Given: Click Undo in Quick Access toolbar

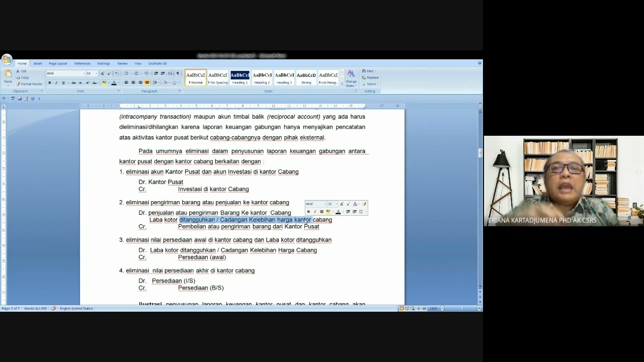Looking at the screenshot, I should [x=4, y=99].
